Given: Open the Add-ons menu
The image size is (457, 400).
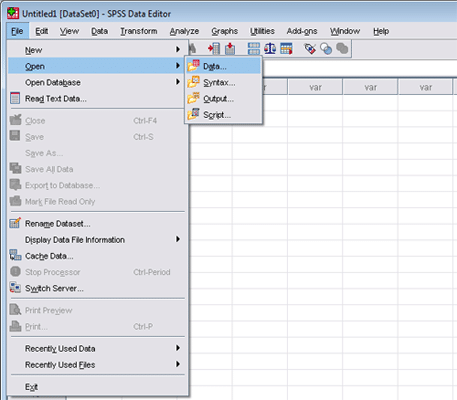Looking at the screenshot, I should click(x=302, y=31).
